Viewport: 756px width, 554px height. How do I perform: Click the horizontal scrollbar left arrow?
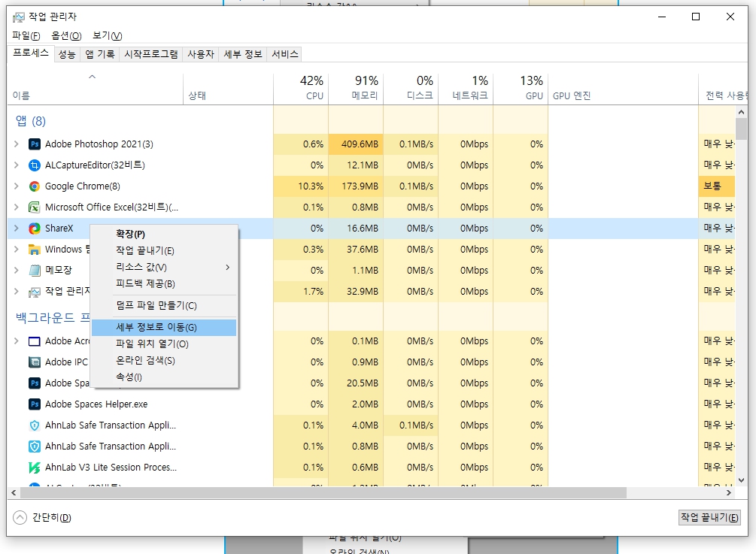click(14, 493)
